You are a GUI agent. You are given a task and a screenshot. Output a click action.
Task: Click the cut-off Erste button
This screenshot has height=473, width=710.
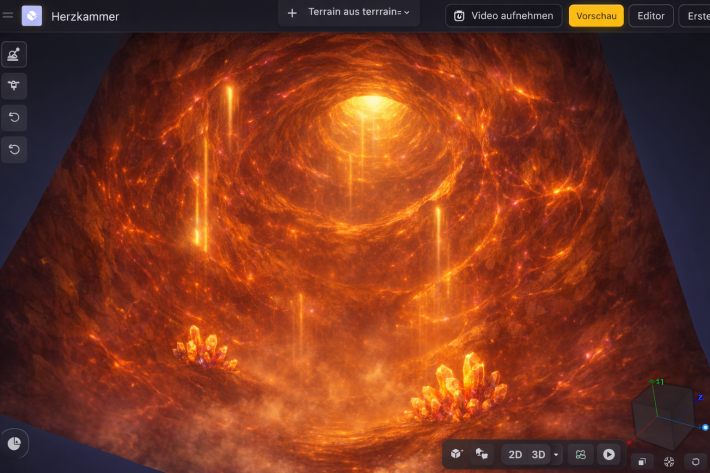[x=695, y=16]
